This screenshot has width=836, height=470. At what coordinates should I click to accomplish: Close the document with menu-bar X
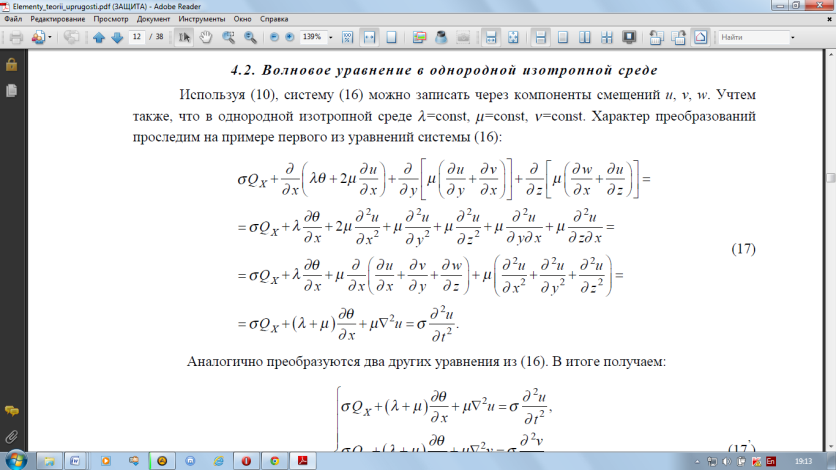(x=829, y=19)
